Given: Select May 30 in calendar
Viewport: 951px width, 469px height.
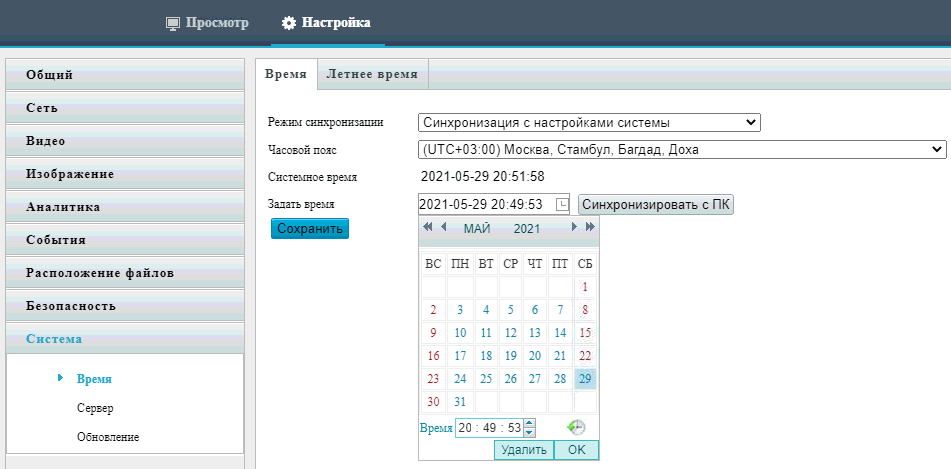Looking at the screenshot, I should point(433,402).
